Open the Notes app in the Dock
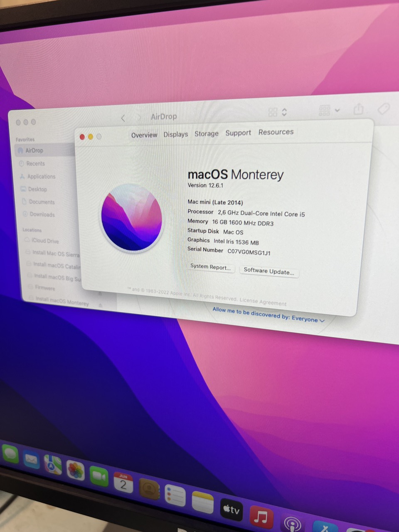This screenshot has height=532, width=399. 202,502
